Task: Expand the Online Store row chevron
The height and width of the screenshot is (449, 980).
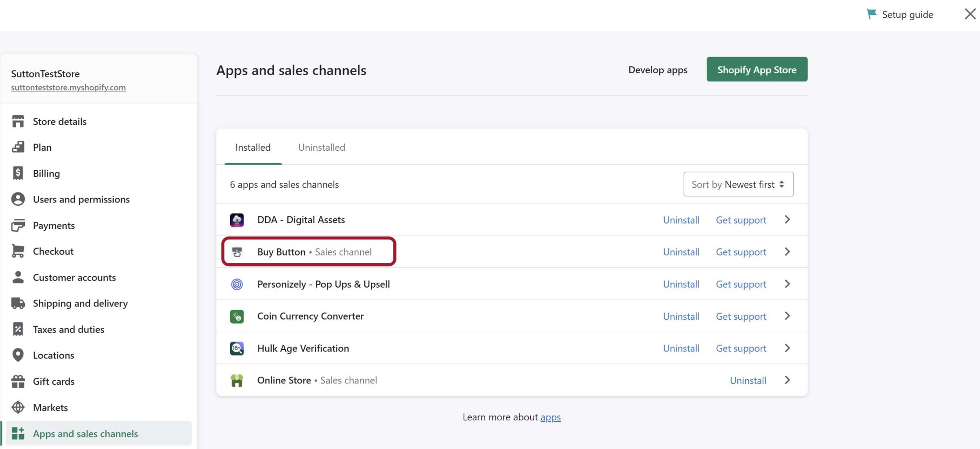Action: coord(787,380)
